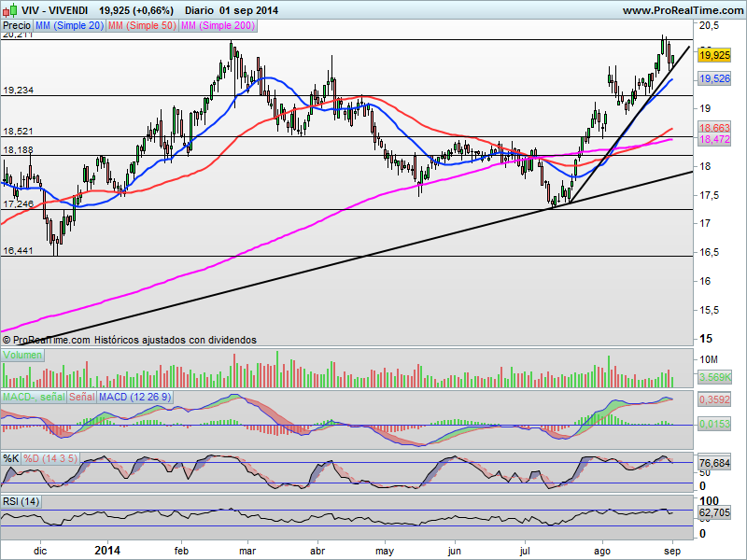Click the "sep" month on time axis
The height and width of the screenshot is (560, 747).
pos(672,552)
